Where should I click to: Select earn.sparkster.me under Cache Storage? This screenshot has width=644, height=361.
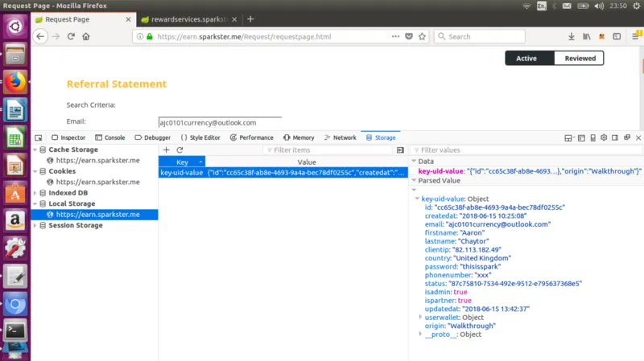[x=94, y=160]
